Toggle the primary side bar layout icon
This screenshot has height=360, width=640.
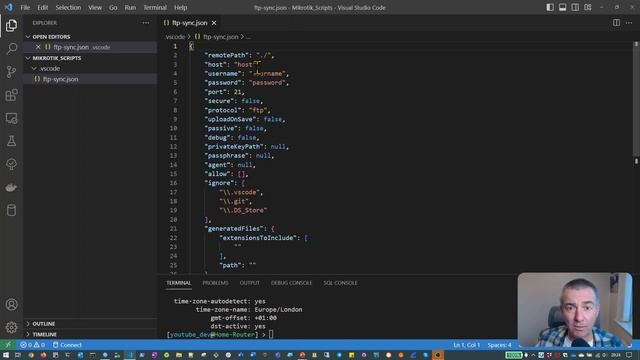pyautogui.click(x=550, y=7)
